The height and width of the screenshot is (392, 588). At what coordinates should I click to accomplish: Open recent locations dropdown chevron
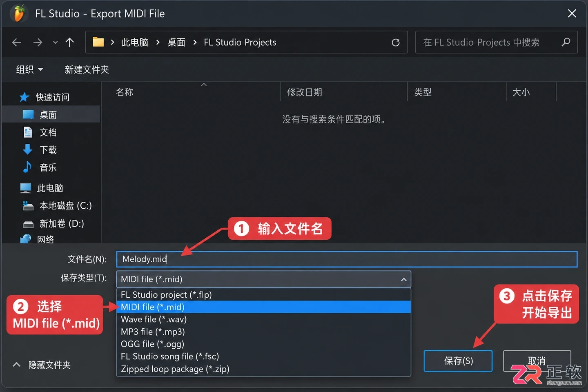(x=55, y=42)
